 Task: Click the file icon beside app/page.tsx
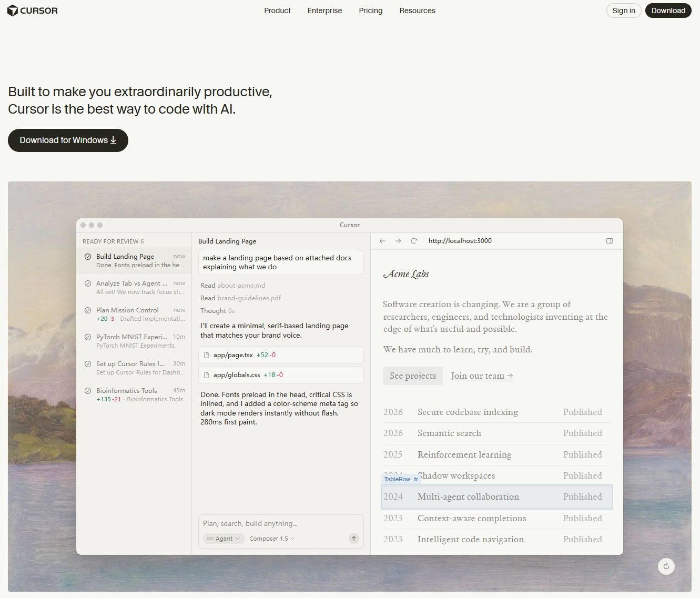tap(207, 355)
